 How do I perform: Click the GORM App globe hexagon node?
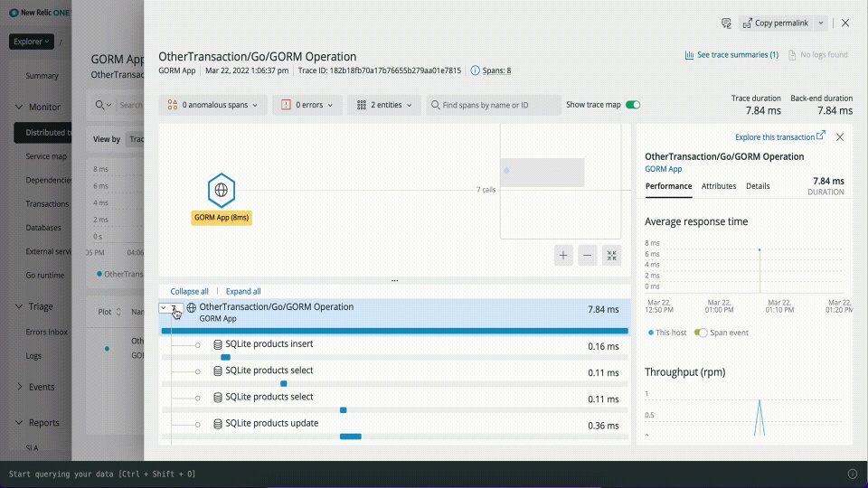[221, 190]
